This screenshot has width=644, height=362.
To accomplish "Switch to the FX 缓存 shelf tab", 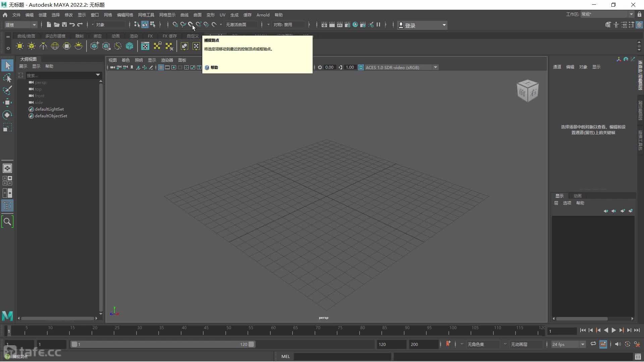I will coord(170,36).
